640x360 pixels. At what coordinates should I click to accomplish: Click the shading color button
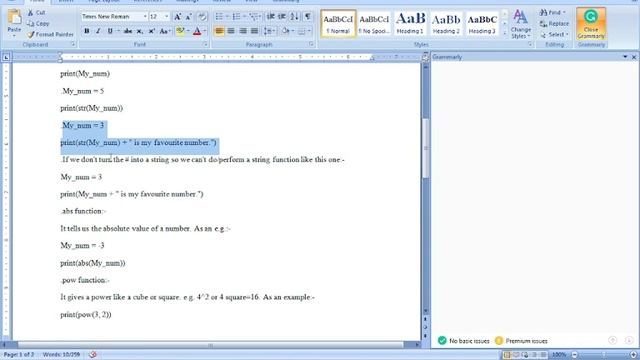click(285, 31)
